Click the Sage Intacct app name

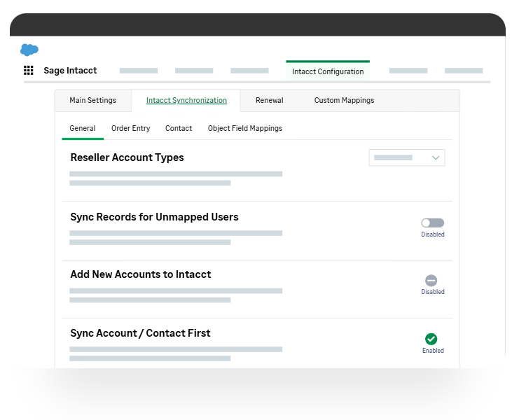pos(70,71)
